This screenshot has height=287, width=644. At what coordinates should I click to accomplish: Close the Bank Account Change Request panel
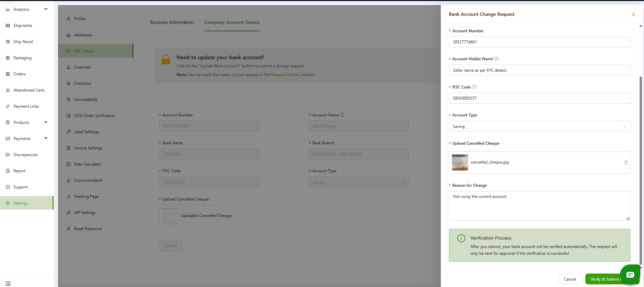[633, 14]
